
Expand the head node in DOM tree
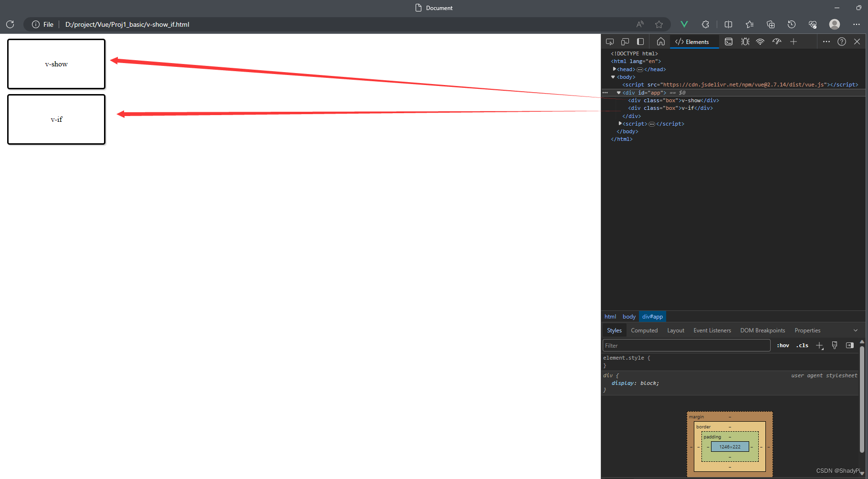pyautogui.click(x=615, y=69)
